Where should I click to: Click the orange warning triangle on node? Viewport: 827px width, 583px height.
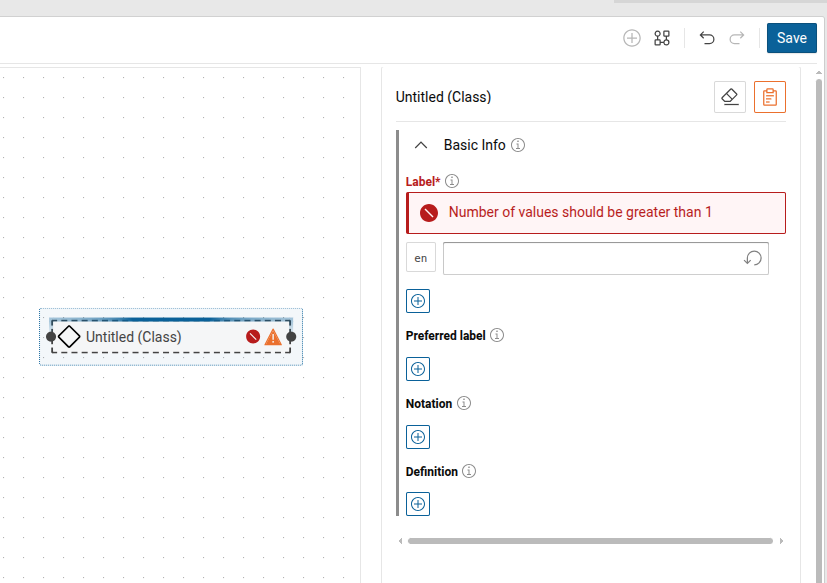click(273, 337)
